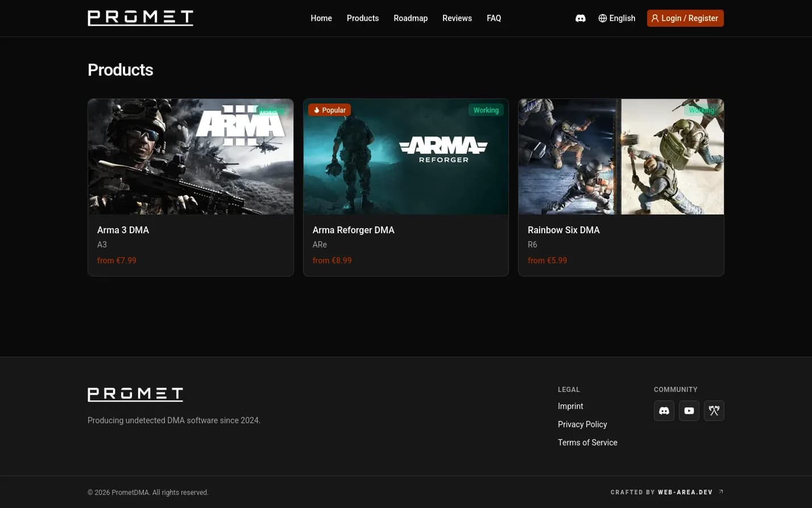The height and width of the screenshot is (508, 812).
Task: Click the Login / Register button
Action: pos(685,18)
